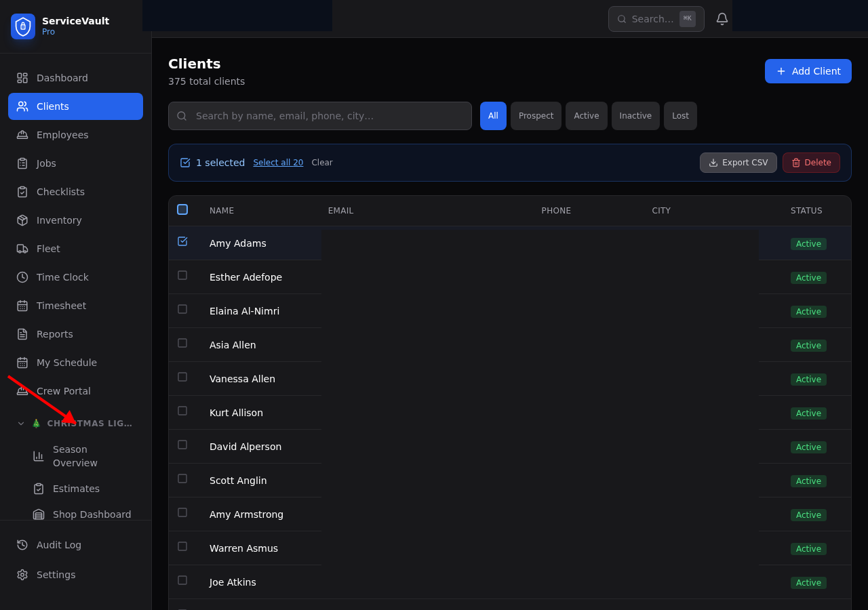The image size is (868, 610).
Task: Switch to the Inactive filter tab
Action: (635, 116)
